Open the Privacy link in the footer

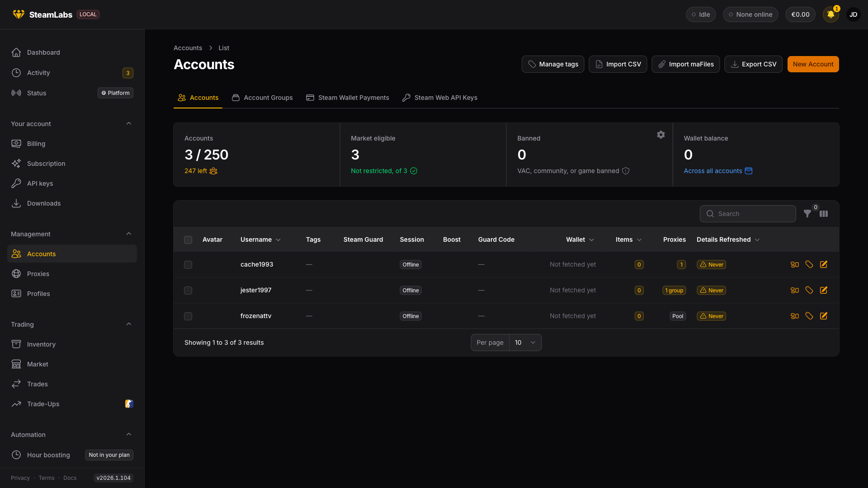click(x=20, y=478)
